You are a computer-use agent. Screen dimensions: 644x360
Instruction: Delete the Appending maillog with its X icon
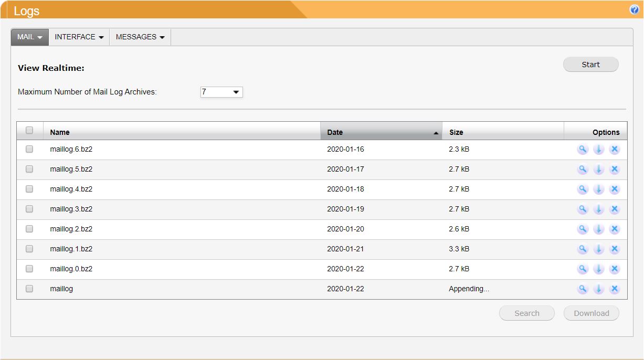click(x=615, y=289)
